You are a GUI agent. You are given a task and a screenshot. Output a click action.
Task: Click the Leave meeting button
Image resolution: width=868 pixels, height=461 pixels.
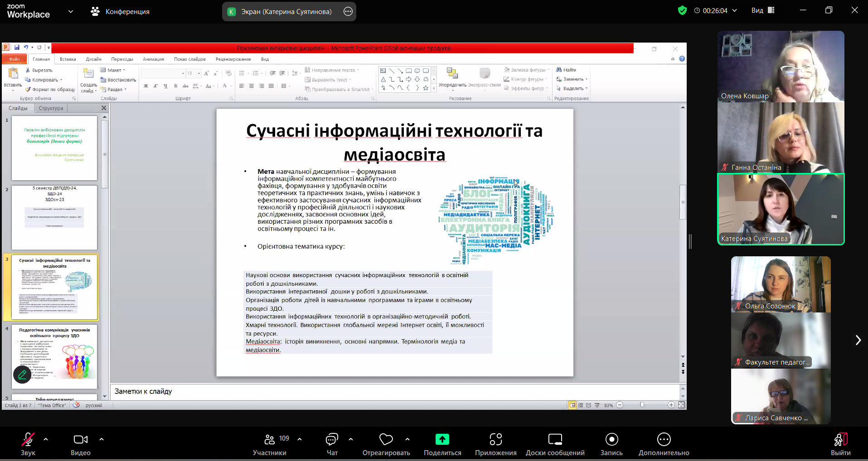click(840, 444)
